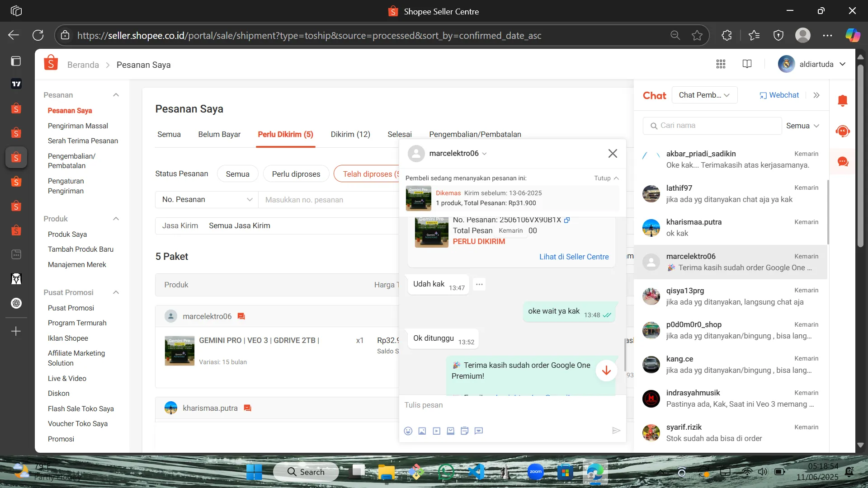This screenshot has width=868, height=488.
Task: Open the customer support headset icon
Action: point(843,131)
